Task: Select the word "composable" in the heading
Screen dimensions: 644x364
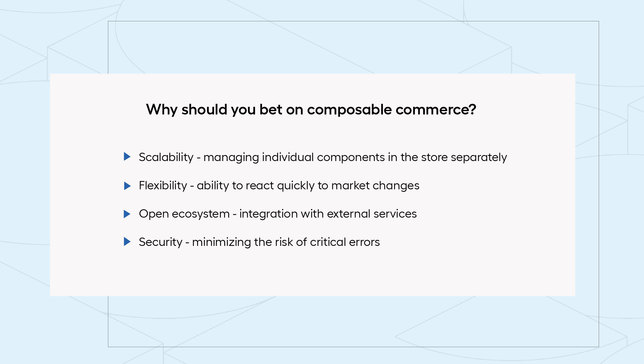Action: point(349,109)
